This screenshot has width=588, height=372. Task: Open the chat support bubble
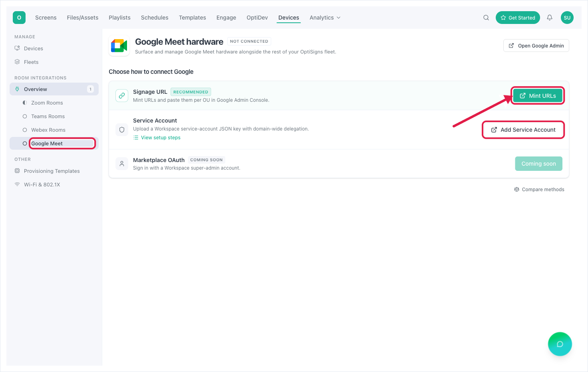[x=560, y=344]
